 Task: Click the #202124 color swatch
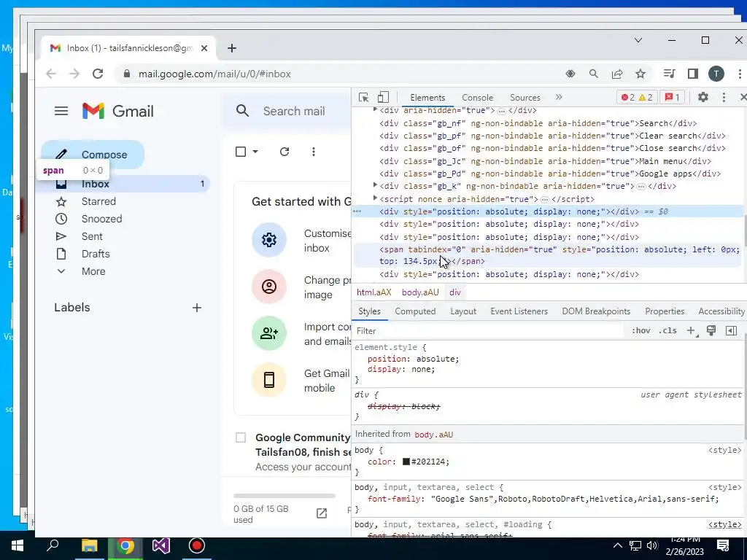coord(406,462)
